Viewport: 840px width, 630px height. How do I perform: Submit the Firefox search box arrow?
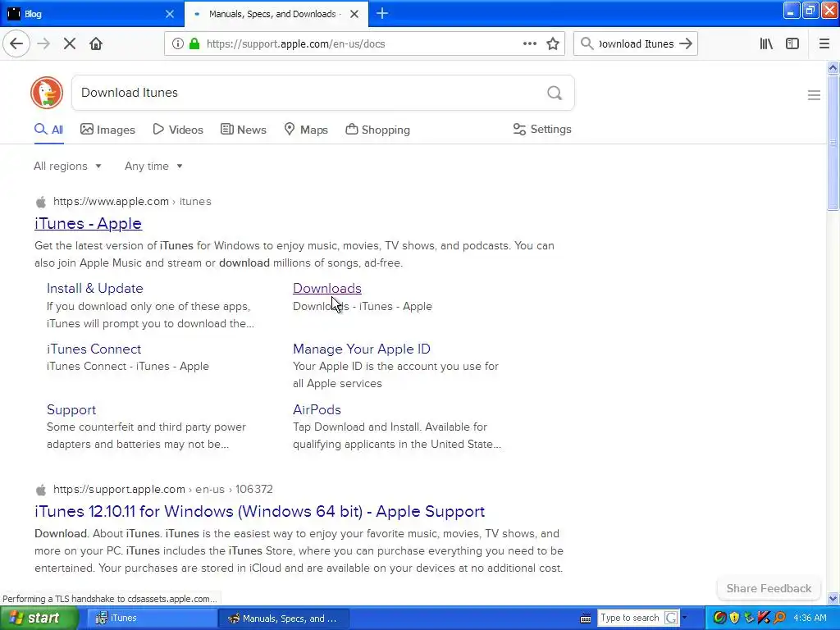[x=686, y=44]
